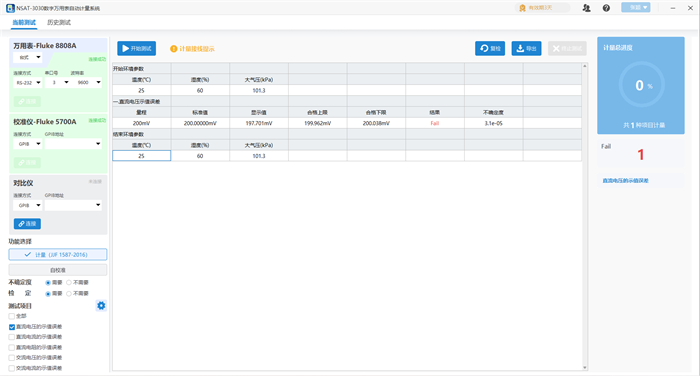Open multimeter type dropdown under Fluke 8808A
Screen dimensions: 700x376
coord(28,57)
